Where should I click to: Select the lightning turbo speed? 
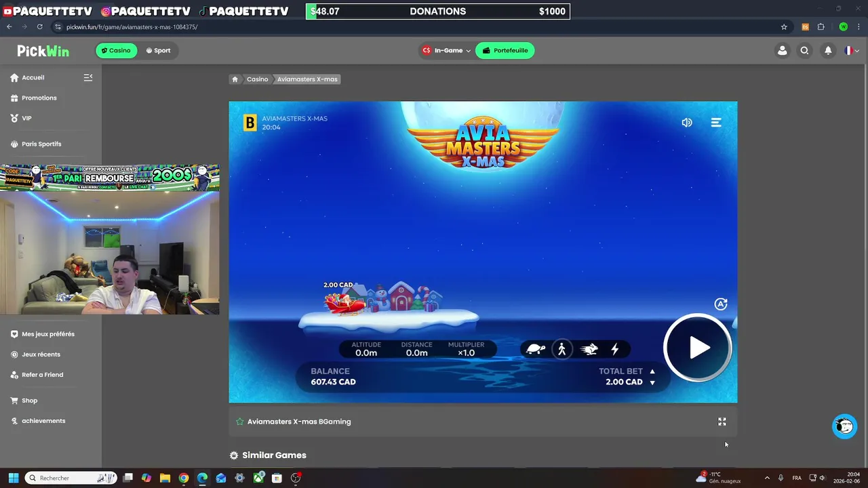point(615,349)
